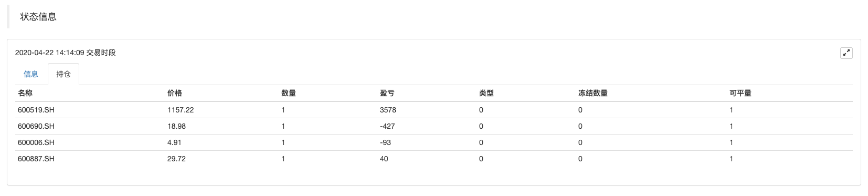The image size is (868, 196).
Task: Click the 盈亏 column header
Action: [x=387, y=93]
